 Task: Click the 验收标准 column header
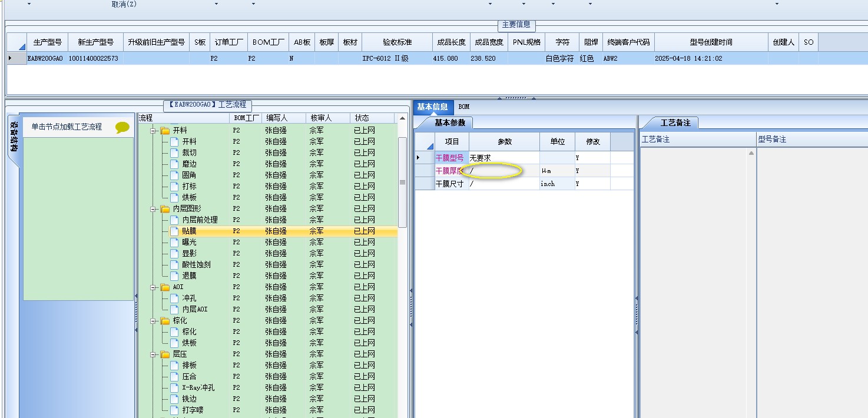click(397, 42)
